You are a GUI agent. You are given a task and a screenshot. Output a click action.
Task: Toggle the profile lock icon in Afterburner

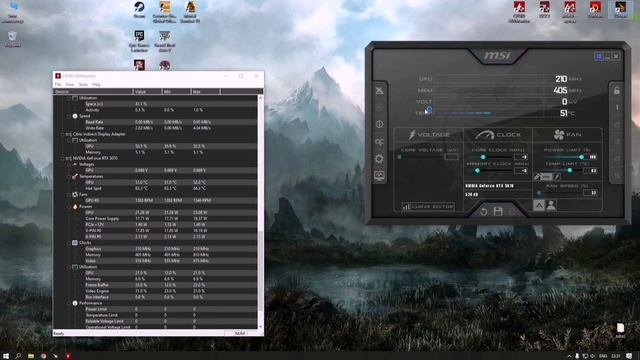pos(617,91)
